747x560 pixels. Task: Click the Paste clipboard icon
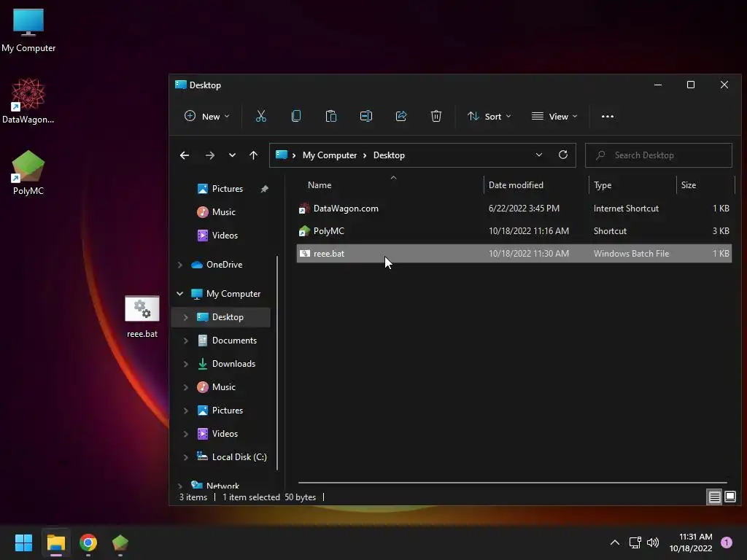point(331,116)
